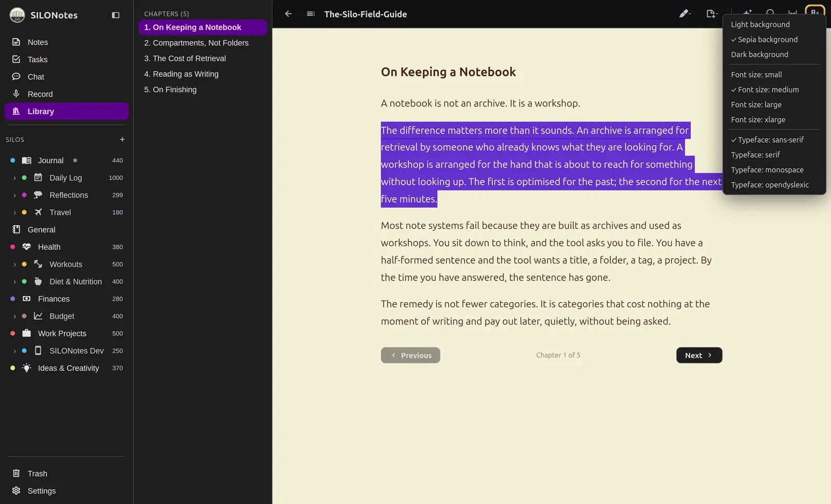This screenshot has height=504, width=831.
Task: Click the The-Silo-Field-Guide title
Action: (x=366, y=14)
